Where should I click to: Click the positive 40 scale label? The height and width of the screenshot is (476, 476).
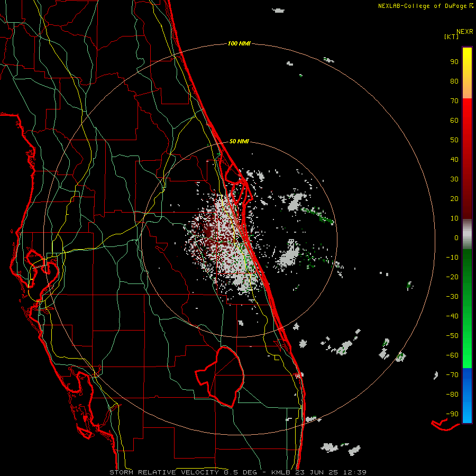[x=454, y=160]
